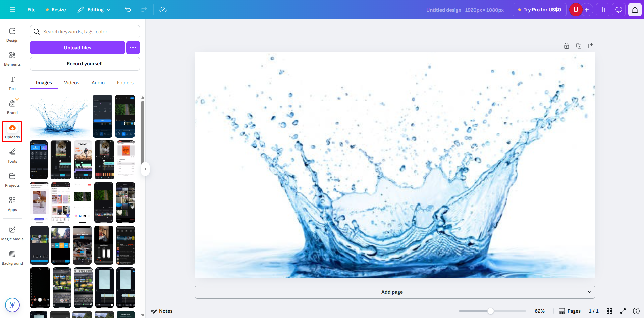
Task: Expand the Editing mode dropdown
Action: [x=94, y=10]
